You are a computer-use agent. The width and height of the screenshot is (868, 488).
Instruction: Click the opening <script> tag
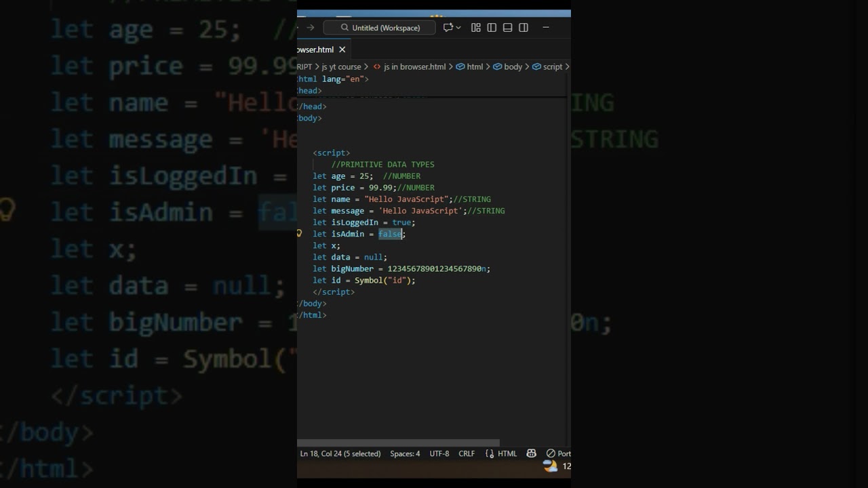coord(332,153)
